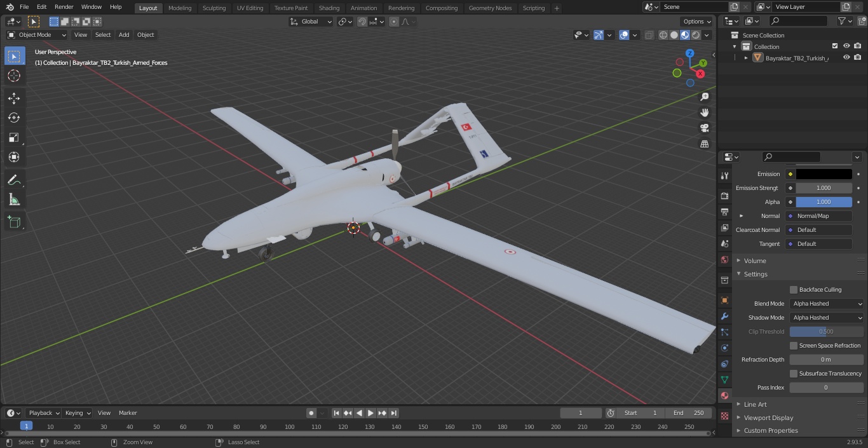868x448 pixels.
Task: Expand the Volume panel
Action: [755, 261]
